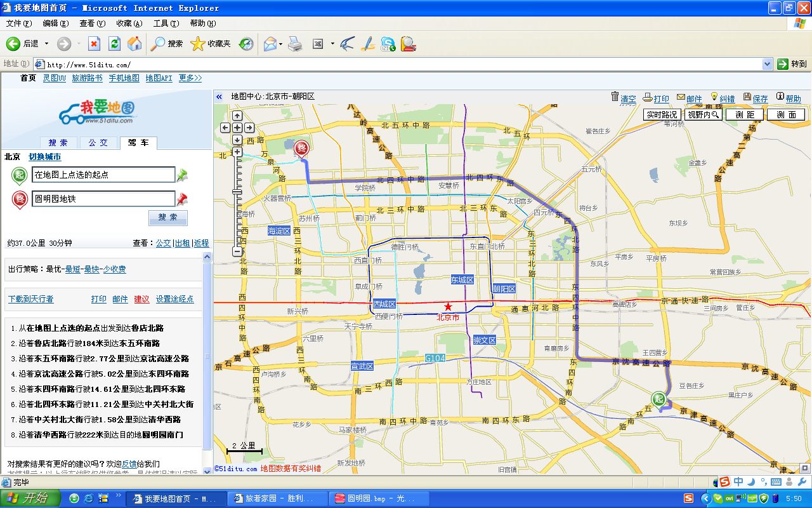
Task: Click the Windows 开始 start button
Action: pyautogui.click(x=30, y=498)
